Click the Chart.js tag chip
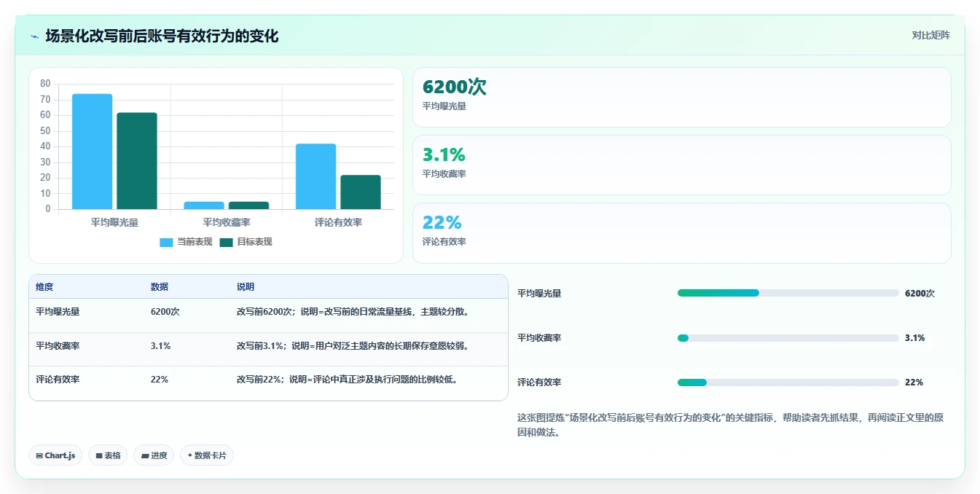 point(56,455)
